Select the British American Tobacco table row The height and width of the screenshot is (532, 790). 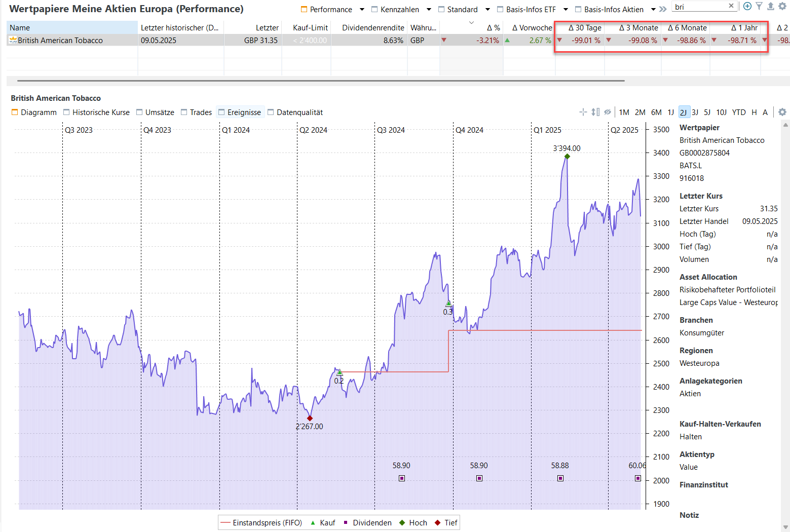pos(398,40)
